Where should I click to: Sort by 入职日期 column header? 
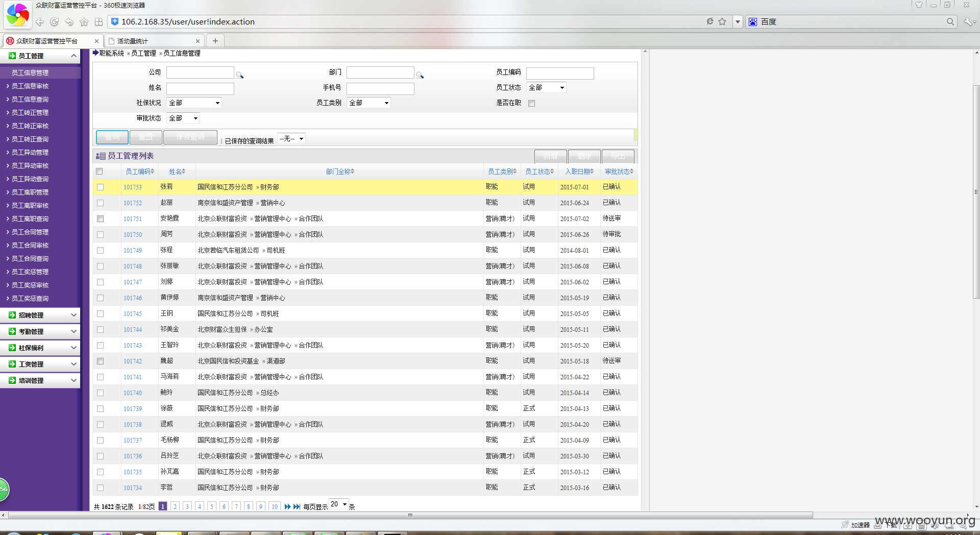(x=579, y=172)
